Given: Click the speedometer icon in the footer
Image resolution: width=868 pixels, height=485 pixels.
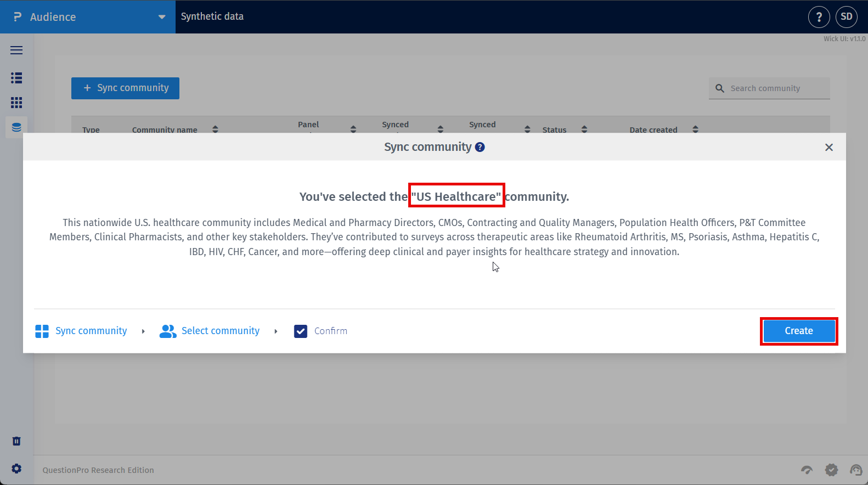Looking at the screenshot, I should pos(807,470).
